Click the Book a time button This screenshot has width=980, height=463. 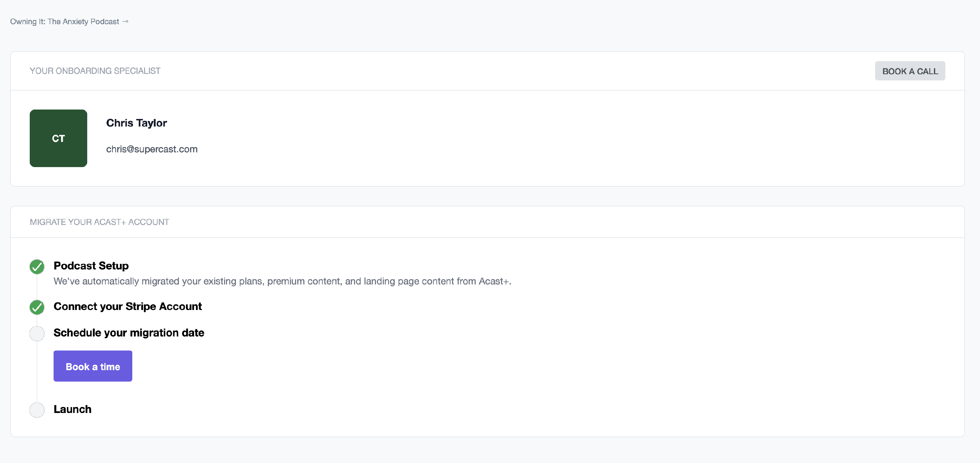click(x=93, y=366)
